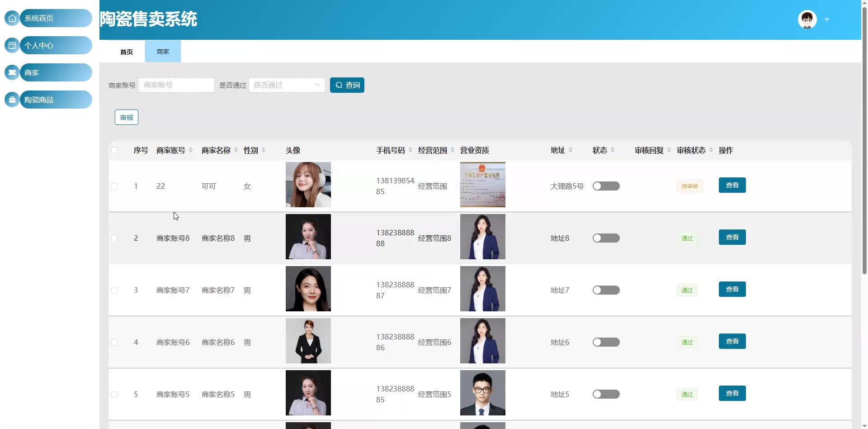Sort table by 审核状态 column arrows
The width and height of the screenshot is (868, 429).
point(711,150)
